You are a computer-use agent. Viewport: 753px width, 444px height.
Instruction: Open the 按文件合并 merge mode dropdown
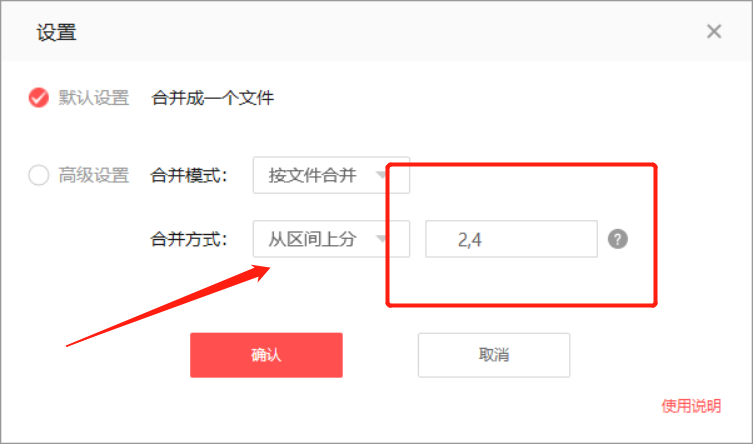(x=331, y=175)
